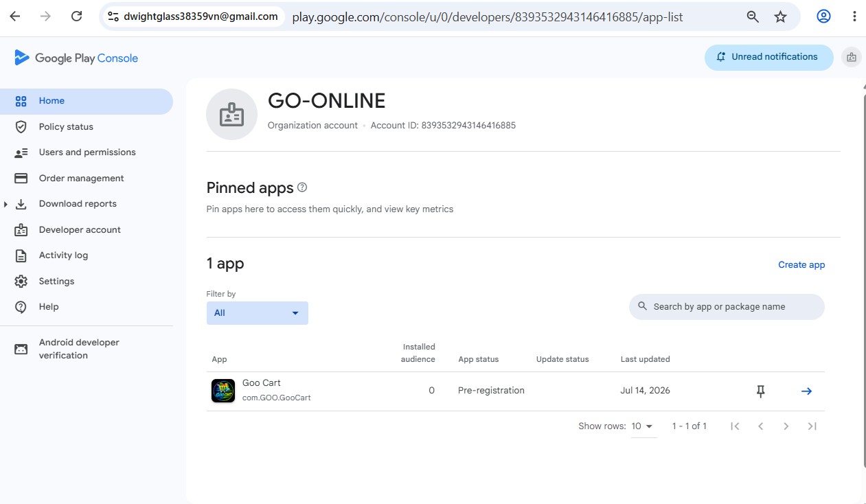Open the account badge icon beside notifications
Viewport: 866px width, 504px height.
[852, 57]
